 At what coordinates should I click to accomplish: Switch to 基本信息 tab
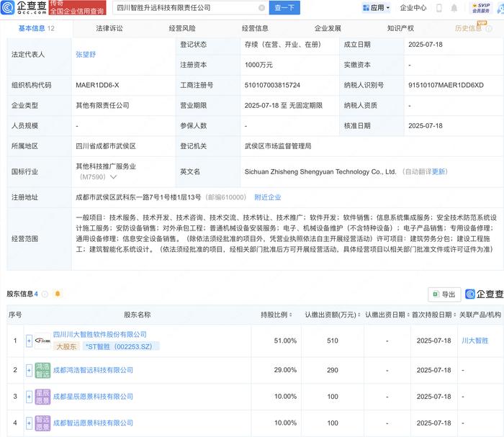tap(36, 28)
